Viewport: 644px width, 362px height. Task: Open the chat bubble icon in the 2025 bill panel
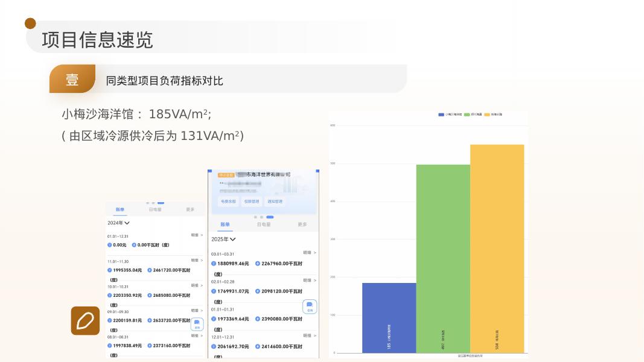[x=310, y=306]
